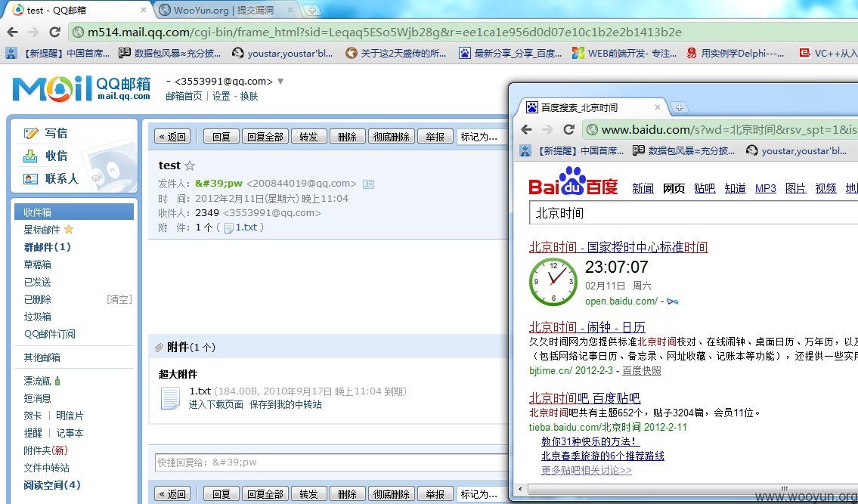Click the Baidu logo in the Baidu window
The height and width of the screenshot is (504, 858).
pyautogui.click(x=573, y=182)
